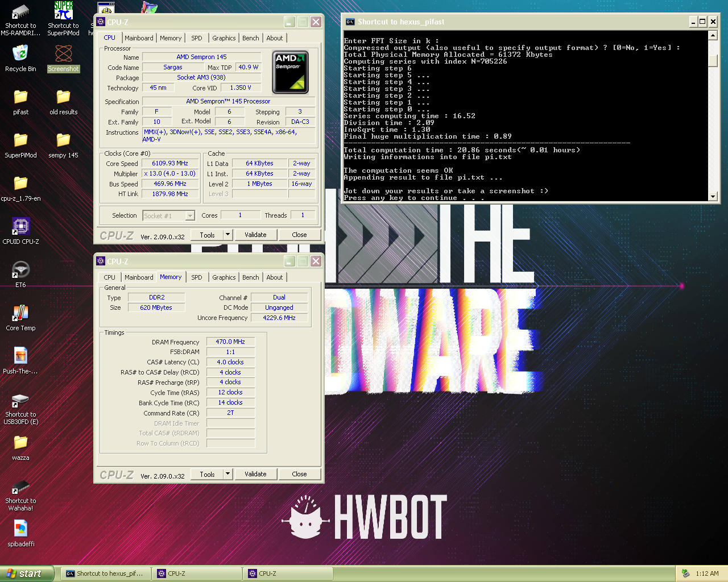The image size is (728, 582).
Task: Open the spibadeffi file icon
Action: [x=20, y=529]
